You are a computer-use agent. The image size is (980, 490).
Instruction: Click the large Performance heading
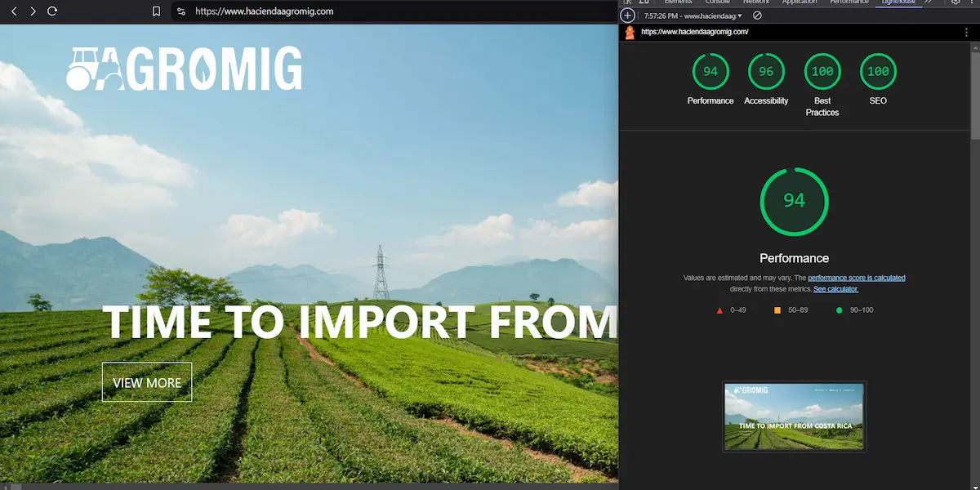tap(794, 258)
